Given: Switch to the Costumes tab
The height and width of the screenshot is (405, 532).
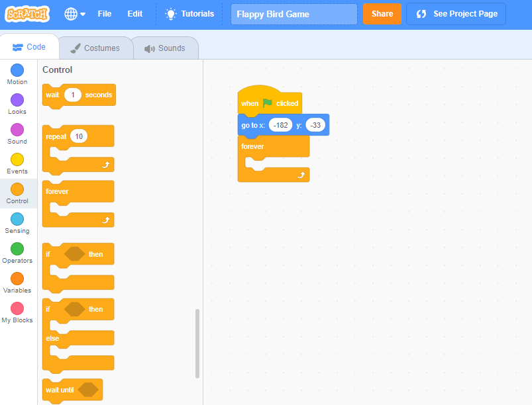Looking at the screenshot, I should pyautogui.click(x=95, y=48).
